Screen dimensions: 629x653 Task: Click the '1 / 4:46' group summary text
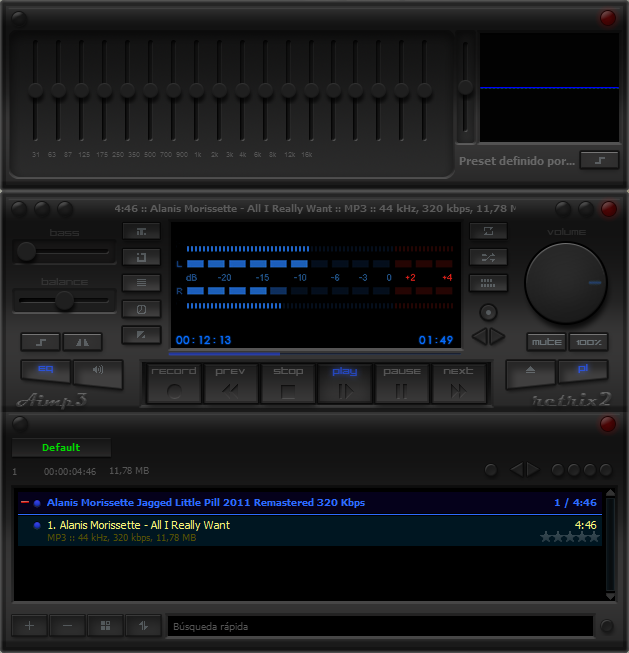pos(575,503)
